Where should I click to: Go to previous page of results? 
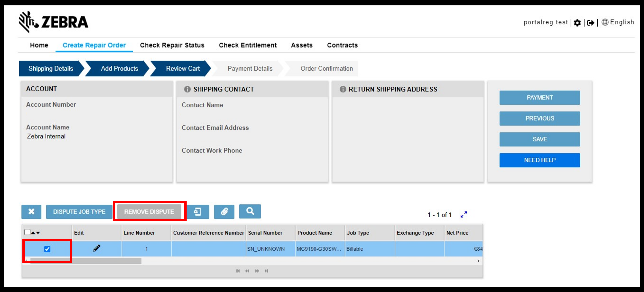point(247,271)
